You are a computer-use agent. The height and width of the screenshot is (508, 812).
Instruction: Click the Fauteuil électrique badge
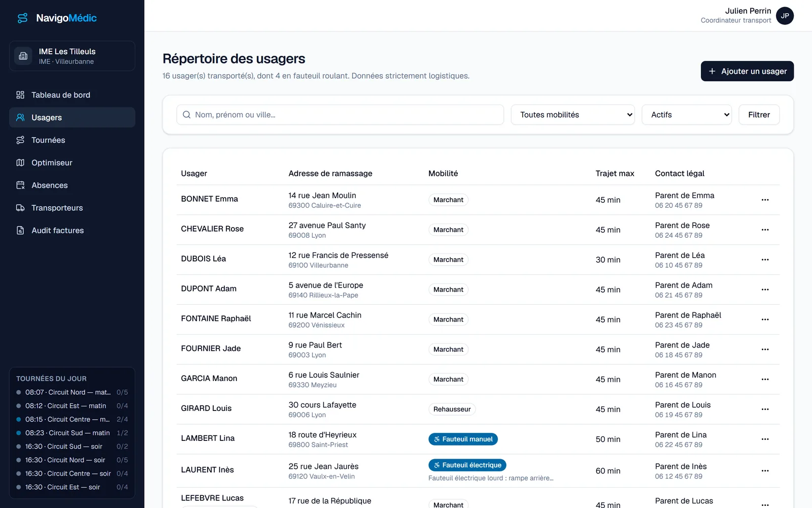(x=467, y=465)
